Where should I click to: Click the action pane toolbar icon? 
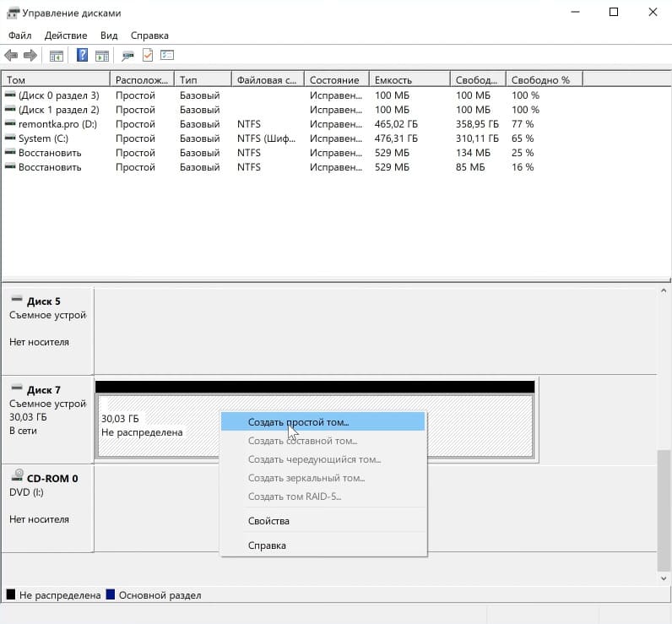102,55
